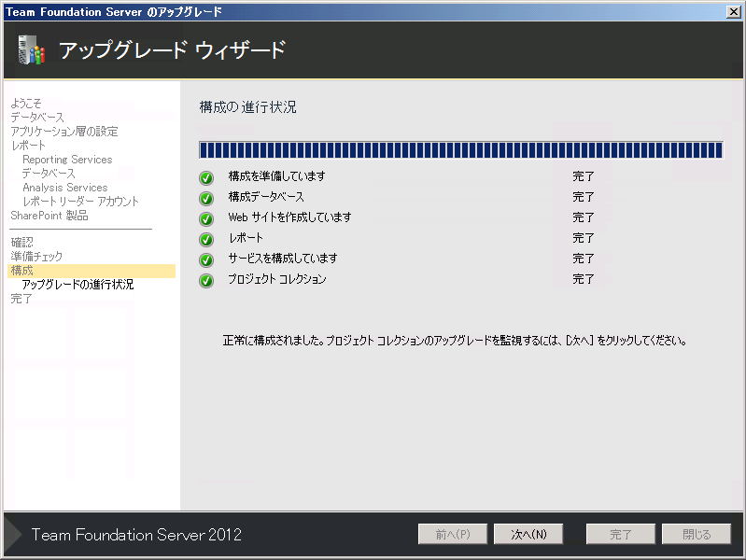Viewport: 746px width, 560px height.
Task: Click the 完了 status for プロジェクト コレクション
Action: (x=584, y=279)
